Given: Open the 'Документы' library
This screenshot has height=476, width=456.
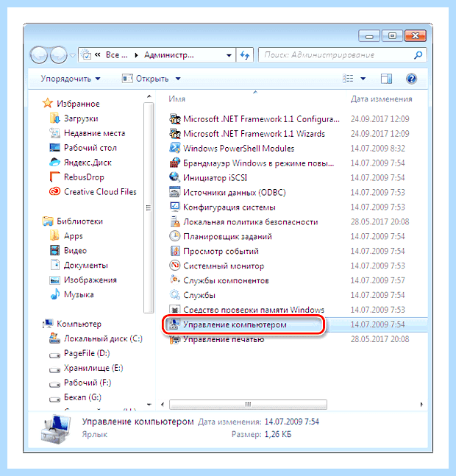Looking at the screenshot, I should 79,265.
